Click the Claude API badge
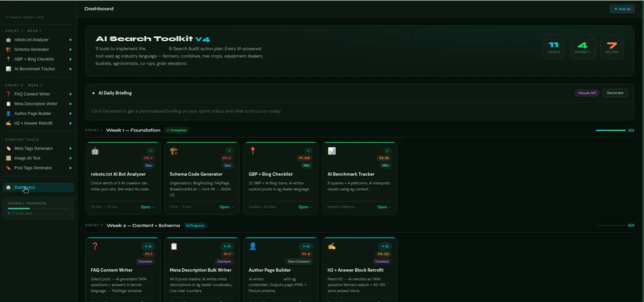This screenshot has height=302, width=644. point(587,93)
